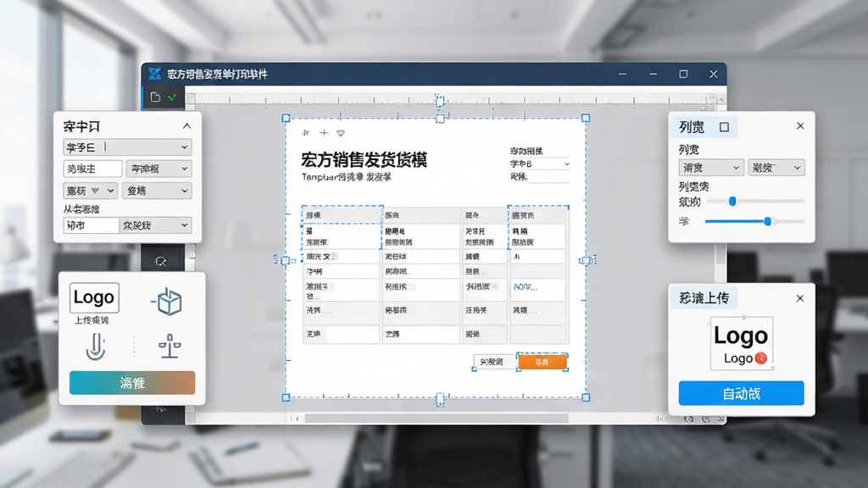Close the column width panel
868x488 pixels.
[800, 126]
